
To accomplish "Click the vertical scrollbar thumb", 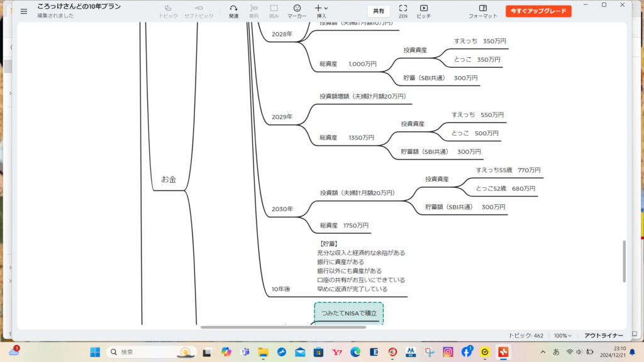I will tap(625, 261).
